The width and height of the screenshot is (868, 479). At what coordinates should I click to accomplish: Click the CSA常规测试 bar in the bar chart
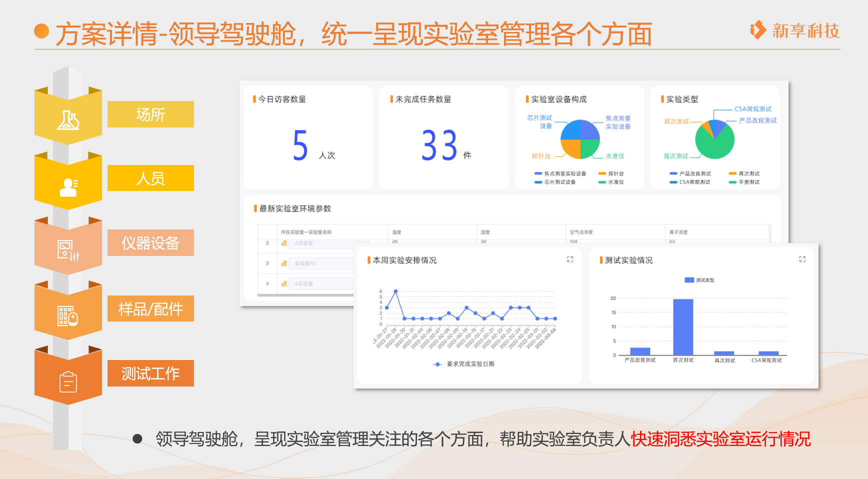click(x=768, y=353)
